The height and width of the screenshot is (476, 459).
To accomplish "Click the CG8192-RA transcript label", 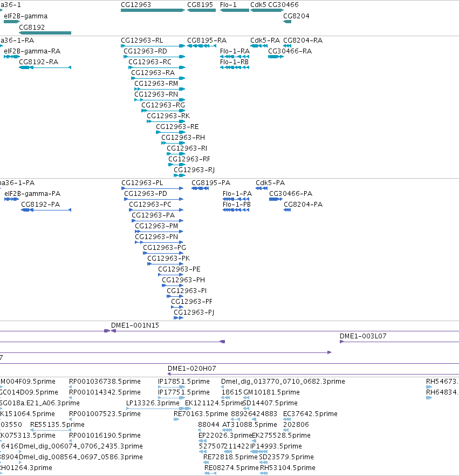I will tap(38, 62).
